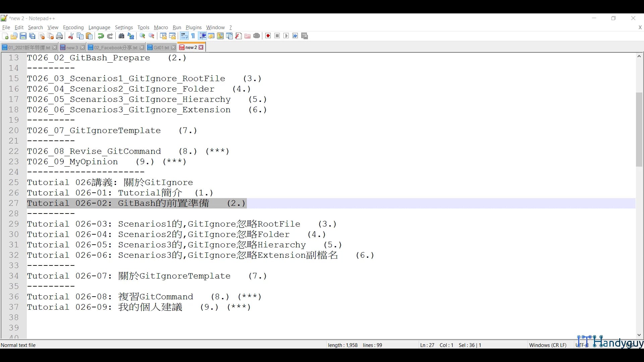Start recording a macro
The height and width of the screenshot is (362, 644).
click(268, 36)
